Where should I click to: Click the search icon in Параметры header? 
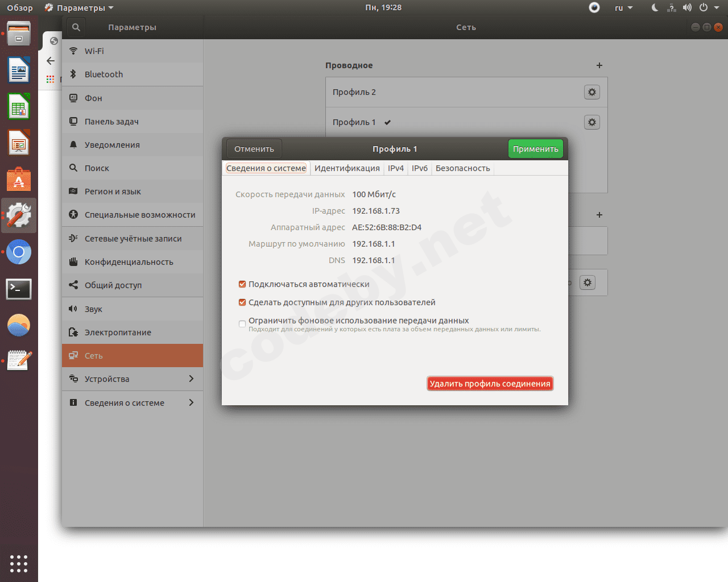(x=76, y=27)
